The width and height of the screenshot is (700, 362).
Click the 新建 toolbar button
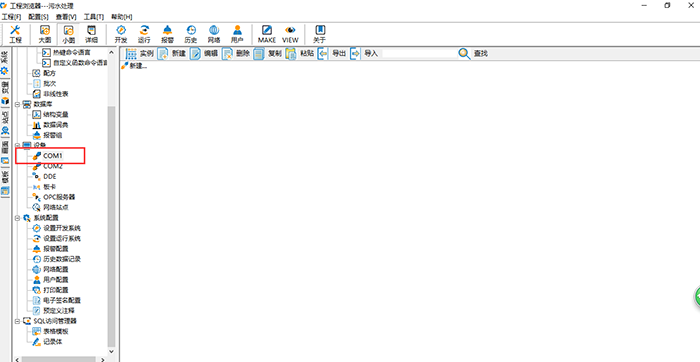click(x=171, y=54)
